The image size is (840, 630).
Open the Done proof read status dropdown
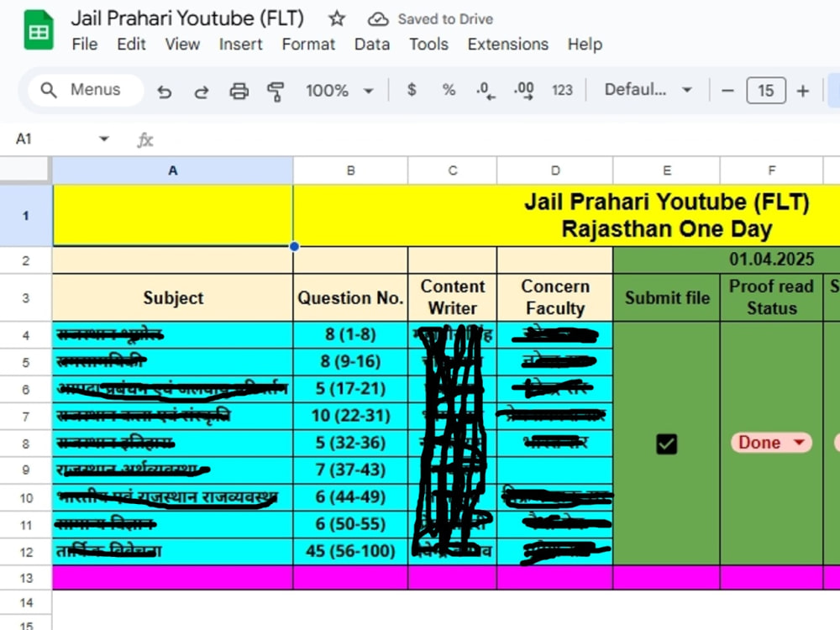(771, 443)
